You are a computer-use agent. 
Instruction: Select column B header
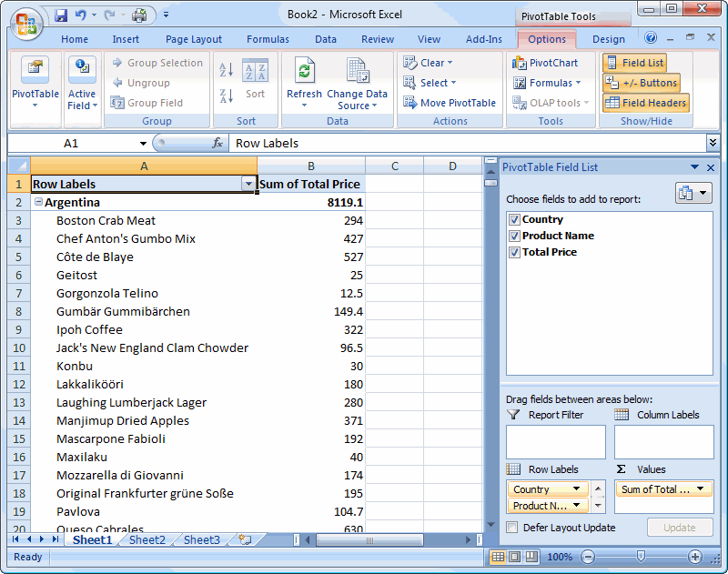311,166
